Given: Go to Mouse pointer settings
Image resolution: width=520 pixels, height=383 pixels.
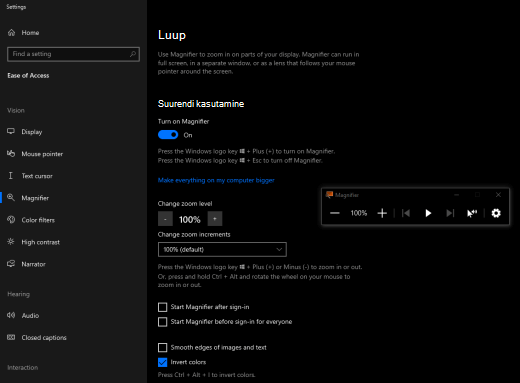Looking at the screenshot, I should pos(42,154).
